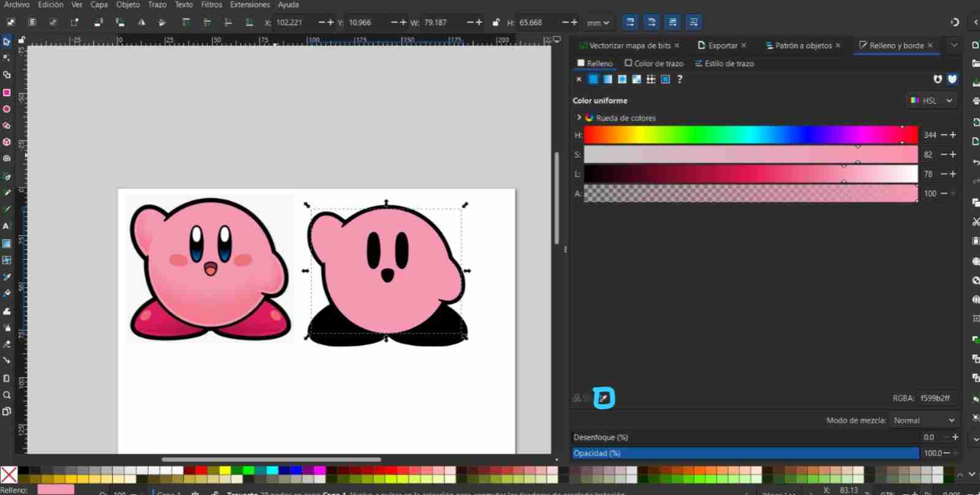Adjust the Opacidad (%) slider
This screenshot has width=980, height=495.
coord(746,453)
